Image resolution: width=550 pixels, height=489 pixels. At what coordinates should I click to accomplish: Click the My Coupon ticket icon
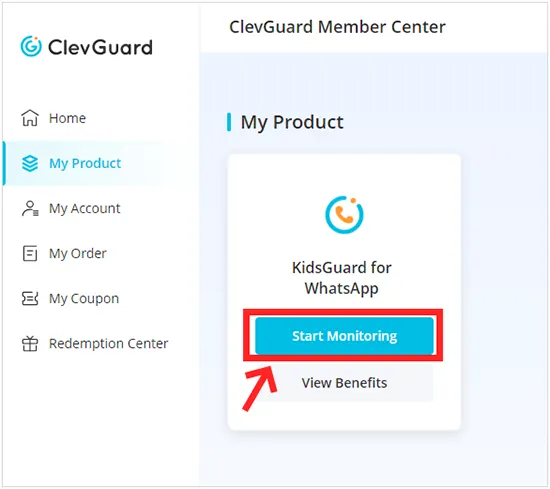30,299
